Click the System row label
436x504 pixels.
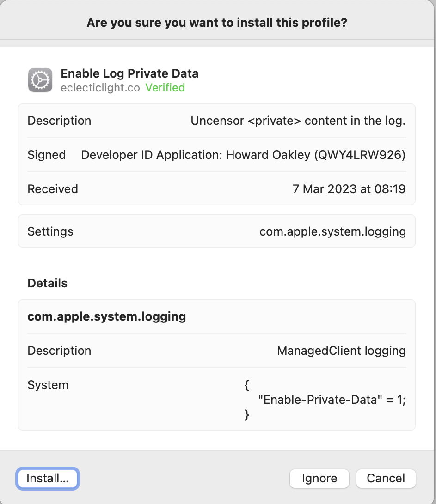tap(48, 385)
